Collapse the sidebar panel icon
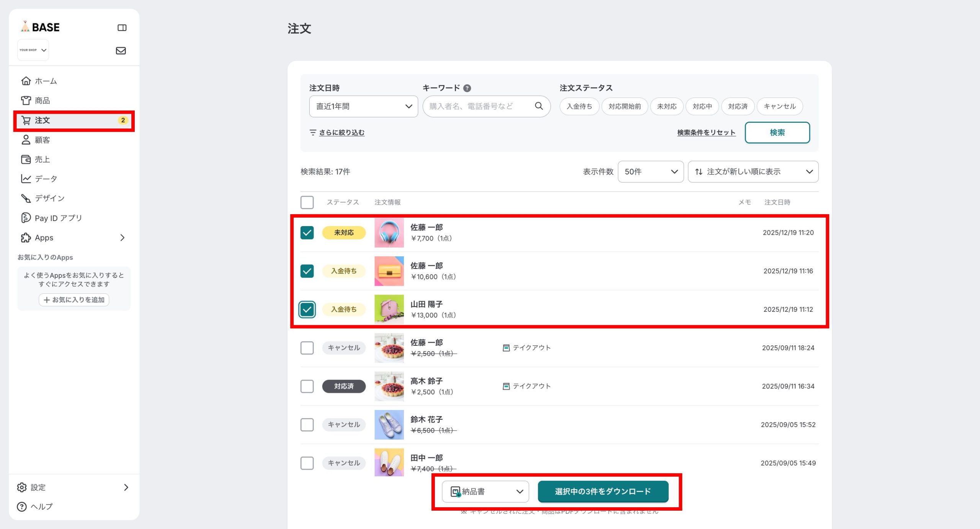 (122, 28)
